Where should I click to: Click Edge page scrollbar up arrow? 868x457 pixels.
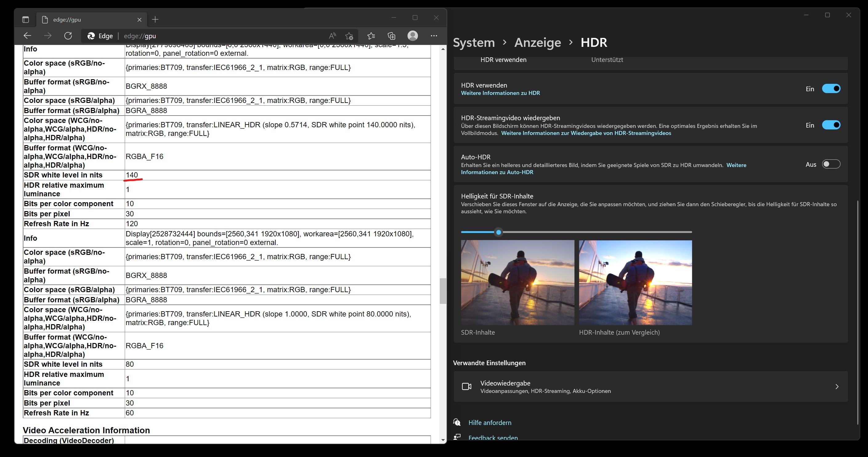pos(443,49)
